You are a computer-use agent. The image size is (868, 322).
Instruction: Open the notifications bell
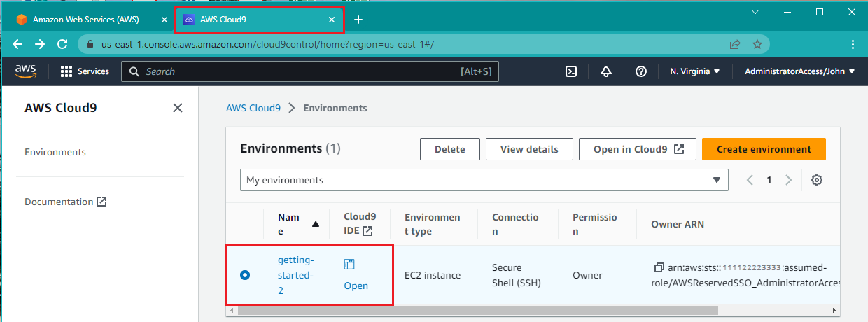tap(606, 71)
